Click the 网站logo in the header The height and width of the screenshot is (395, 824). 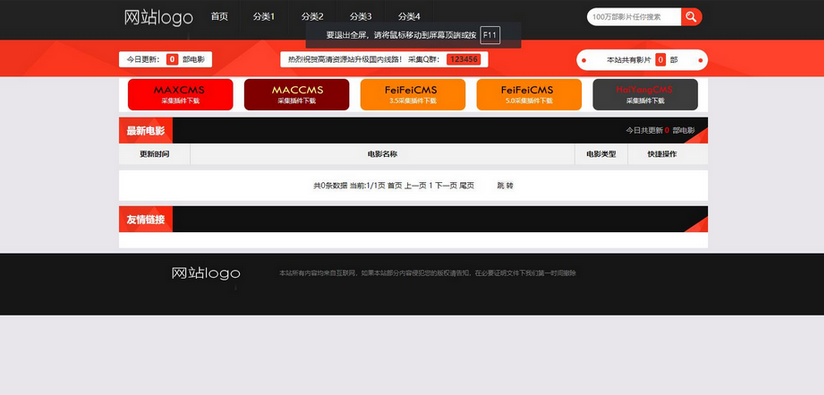tap(159, 17)
